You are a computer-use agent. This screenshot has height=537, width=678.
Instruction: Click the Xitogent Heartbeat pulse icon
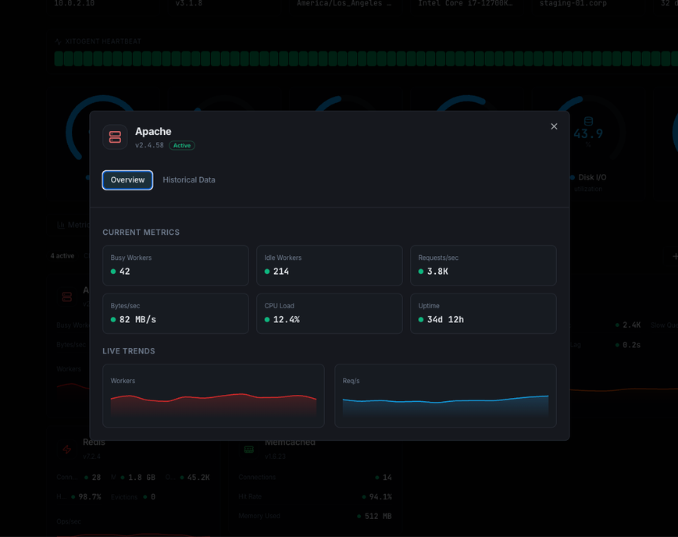pos(58,42)
